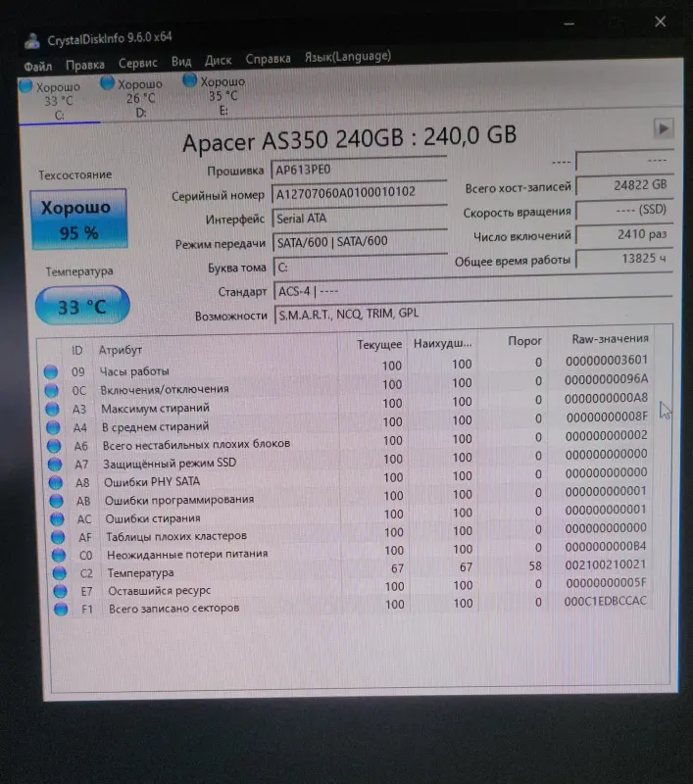This screenshot has height=784, width=693.
Task: Click the Наихудш... column header
Action: pyautogui.click(x=442, y=343)
